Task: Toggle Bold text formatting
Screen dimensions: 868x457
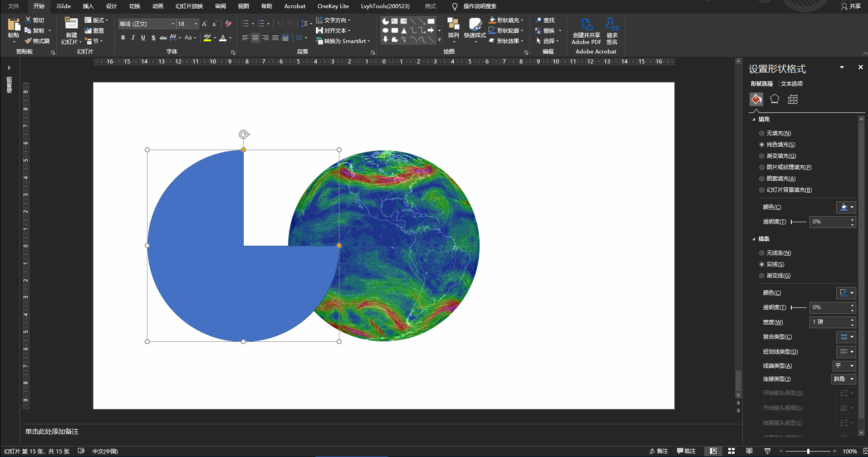Action: pyautogui.click(x=123, y=38)
